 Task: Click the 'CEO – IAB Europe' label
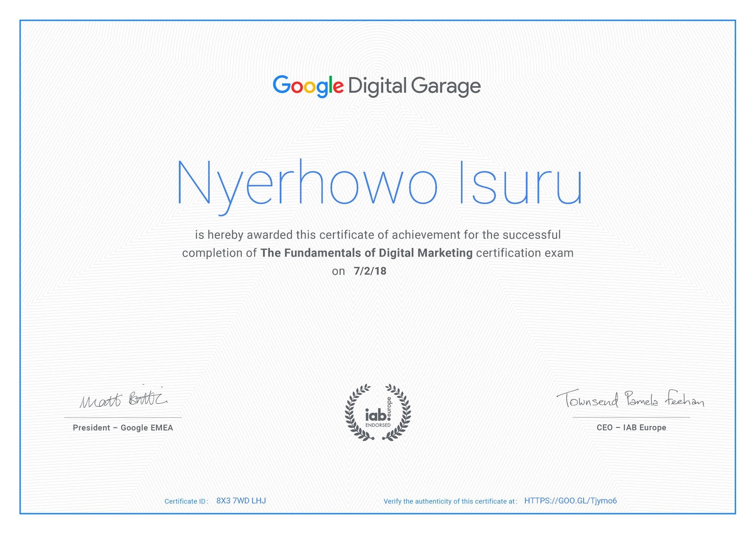(x=631, y=427)
